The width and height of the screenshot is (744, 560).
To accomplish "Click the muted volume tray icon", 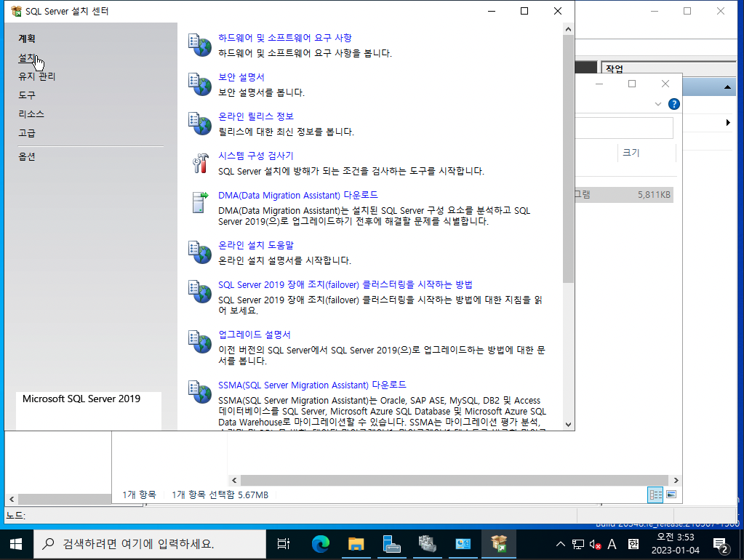I will click(595, 544).
